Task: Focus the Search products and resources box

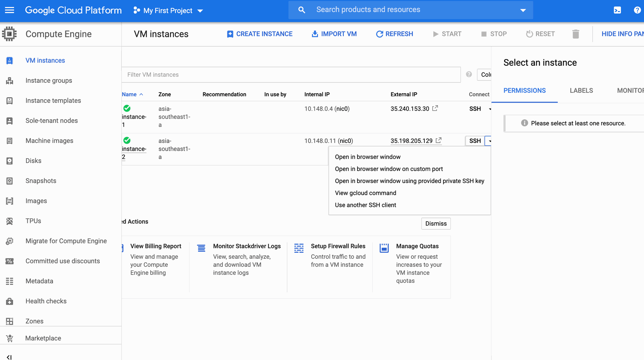Action: coord(411,10)
